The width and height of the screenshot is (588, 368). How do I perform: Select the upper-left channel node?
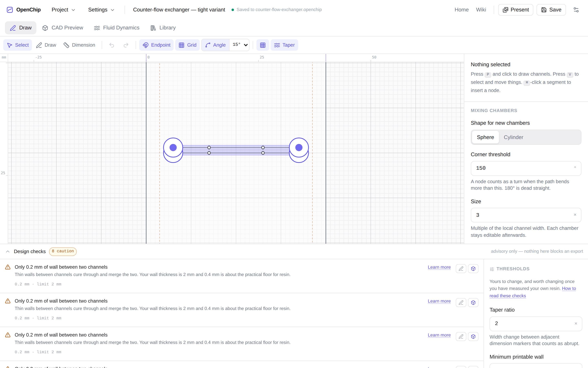pyautogui.click(x=209, y=147)
